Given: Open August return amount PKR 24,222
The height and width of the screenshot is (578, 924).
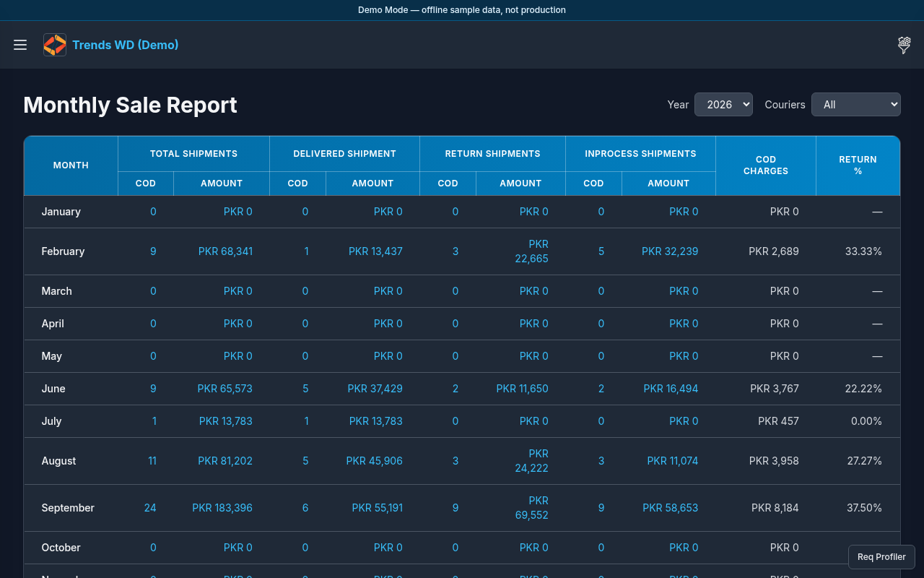Looking at the screenshot, I should coord(531,461).
